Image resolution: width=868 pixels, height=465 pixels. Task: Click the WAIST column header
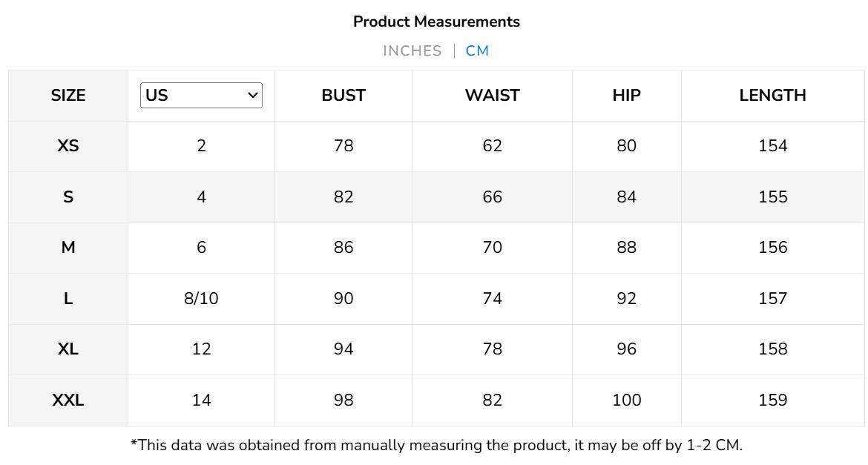492,96
